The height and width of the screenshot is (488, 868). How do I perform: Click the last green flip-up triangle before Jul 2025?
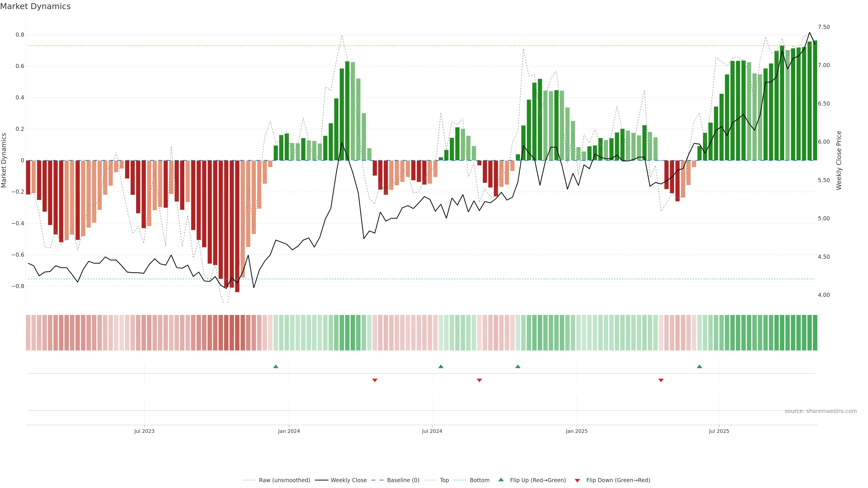point(700,366)
